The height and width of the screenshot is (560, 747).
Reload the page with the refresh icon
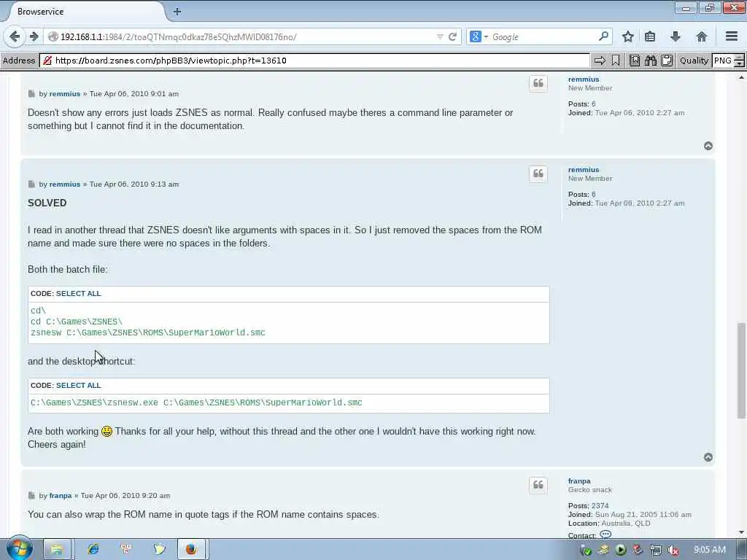[452, 36]
